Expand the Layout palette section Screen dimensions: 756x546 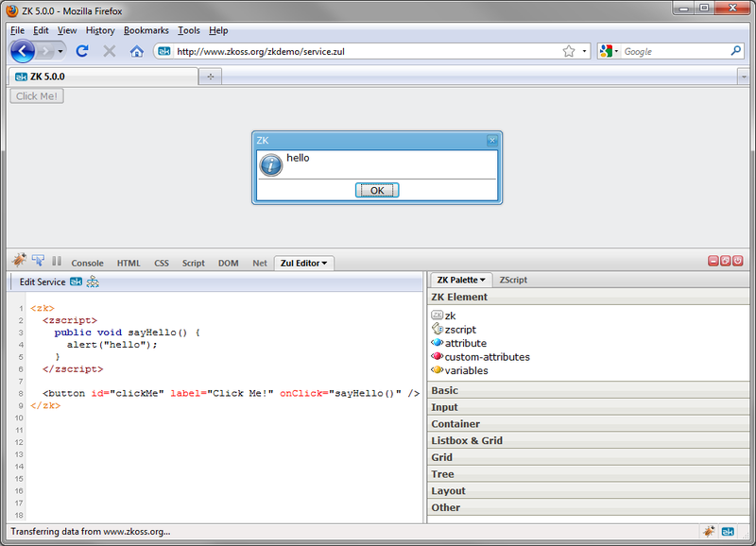pyautogui.click(x=588, y=490)
